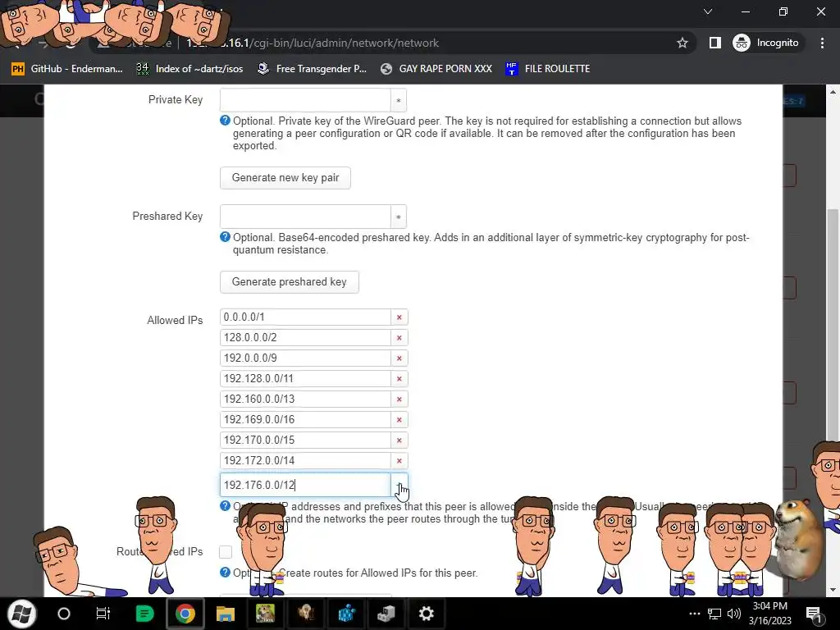
Task: Edit the 192.0.0.0/9 allowed IP field
Action: coord(305,358)
